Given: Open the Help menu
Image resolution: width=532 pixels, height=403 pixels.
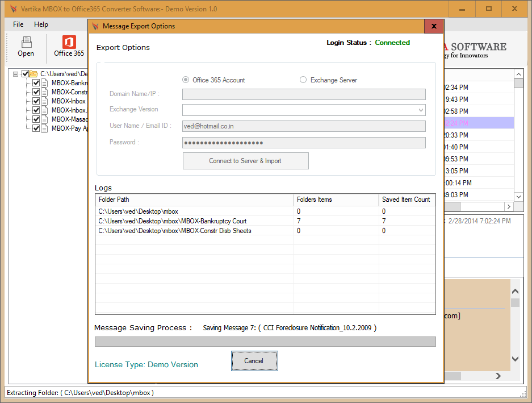Looking at the screenshot, I should (41, 24).
